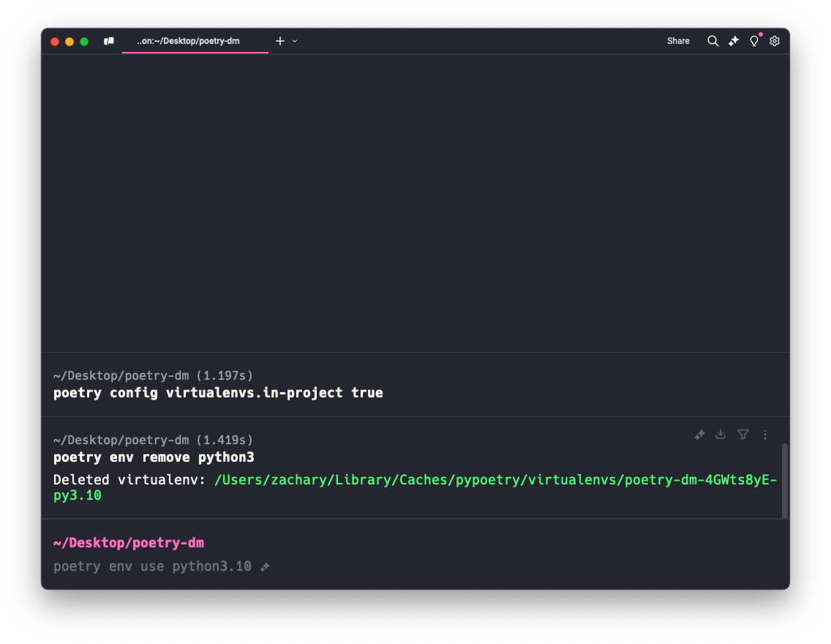Screen dimensions: 831x644
Task: Select the poetry config virtualenvs.in-project block
Action: pyautogui.click(x=218, y=393)
